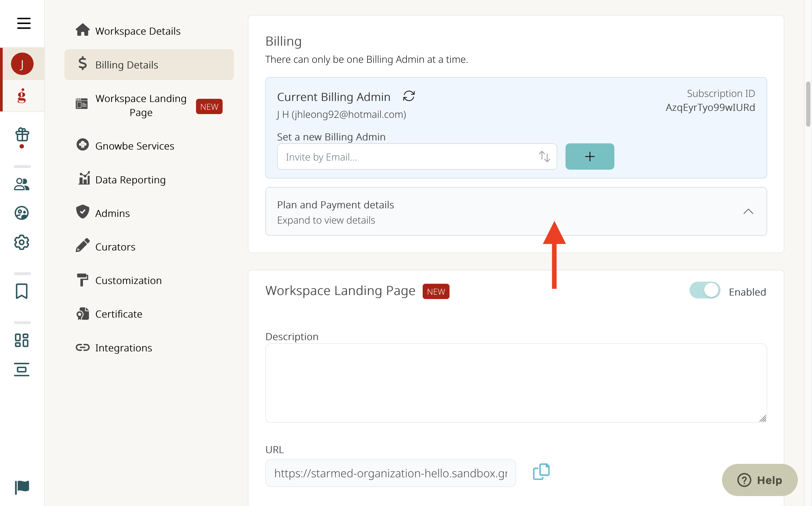The image size is (812, 506).
Task: Click into the Invite by Email field
Action: (417, 156)
